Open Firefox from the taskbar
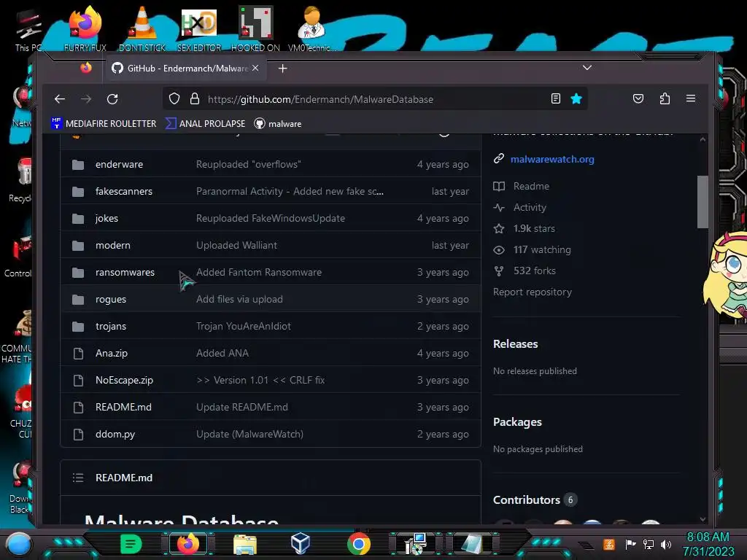This screenshot has height=560, width=747. [x=188, y=544]
